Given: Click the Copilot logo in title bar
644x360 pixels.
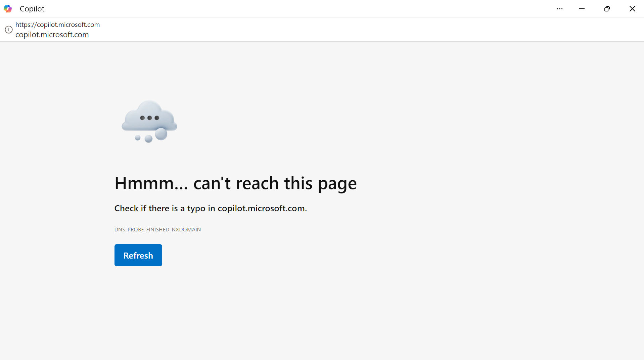Looking at the screenshot, I should 8,9.
